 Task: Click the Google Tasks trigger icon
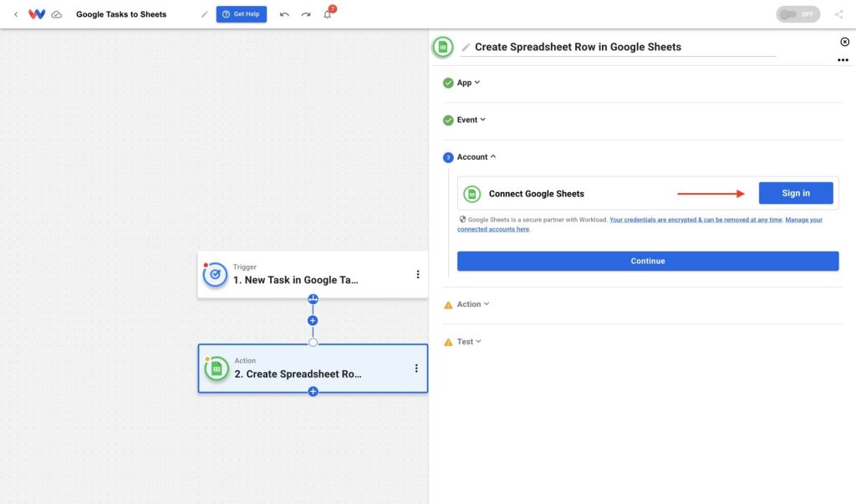coord(215,275)
